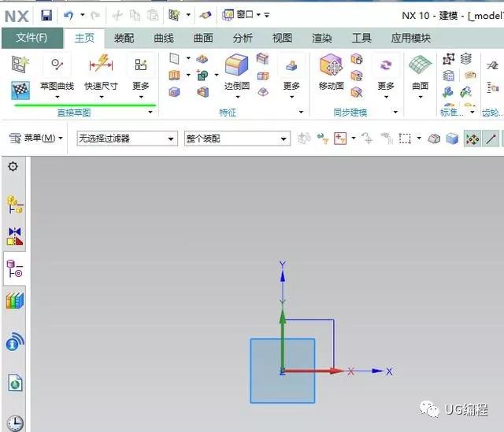Click the Save floppy disk icon
Viewport: 504px width, 432px height.
click(x=46, y=15)
